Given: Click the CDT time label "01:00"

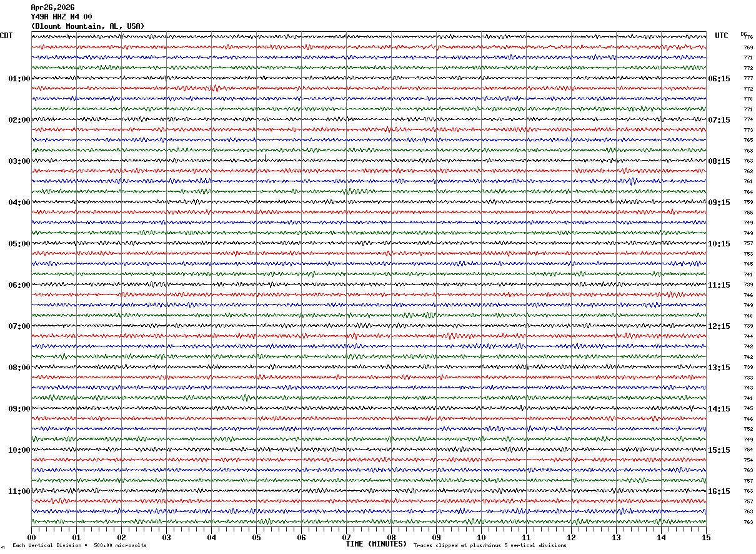Looking at the screenshot, I should (19, 79).
